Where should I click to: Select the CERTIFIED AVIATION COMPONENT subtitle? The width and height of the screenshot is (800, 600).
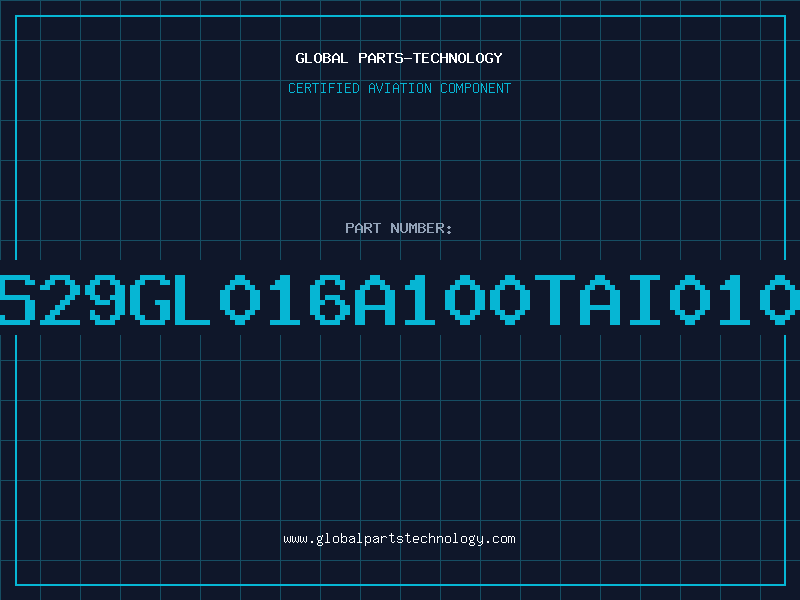click(399, 88)
